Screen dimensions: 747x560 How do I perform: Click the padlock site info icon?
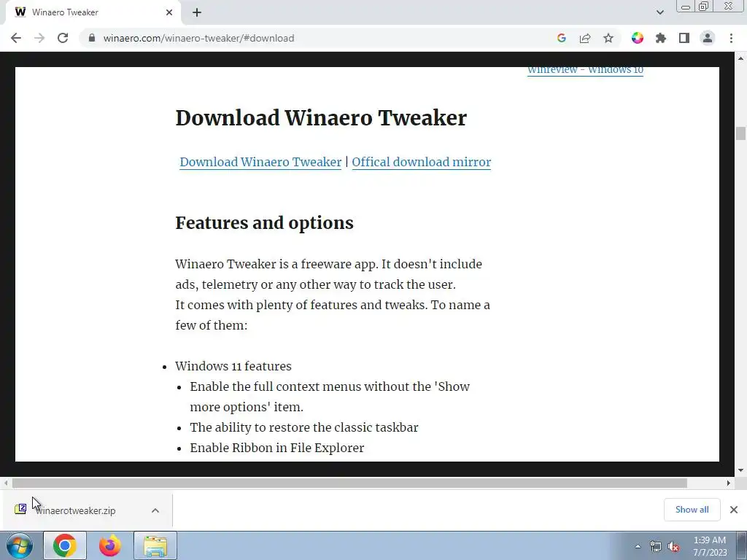pos(92,38)
